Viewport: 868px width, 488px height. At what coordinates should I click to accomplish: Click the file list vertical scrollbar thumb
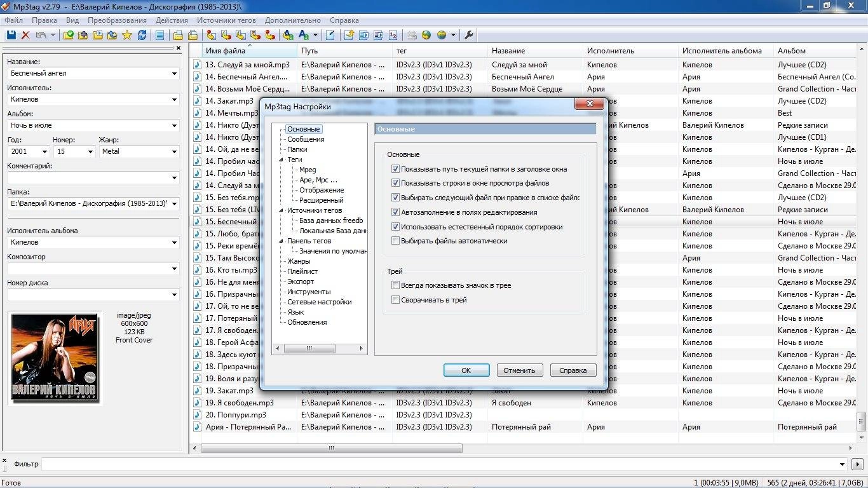(861, 421)
